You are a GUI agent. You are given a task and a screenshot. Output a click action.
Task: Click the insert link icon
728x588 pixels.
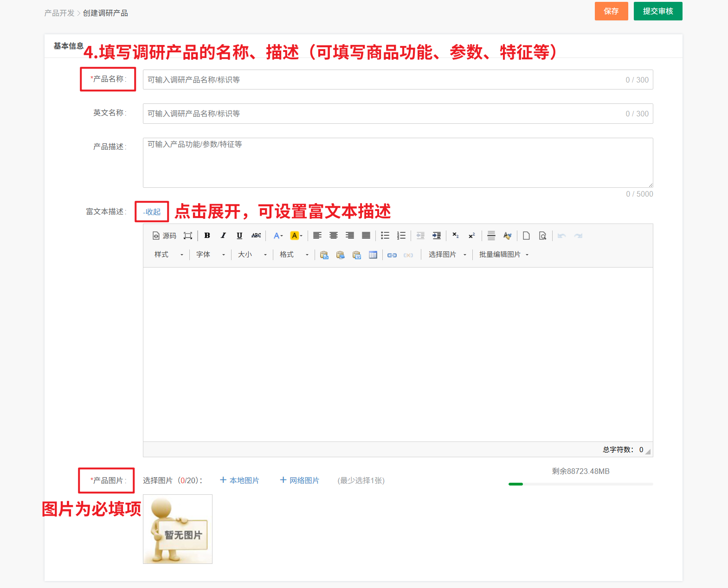(x=392, y=255)
